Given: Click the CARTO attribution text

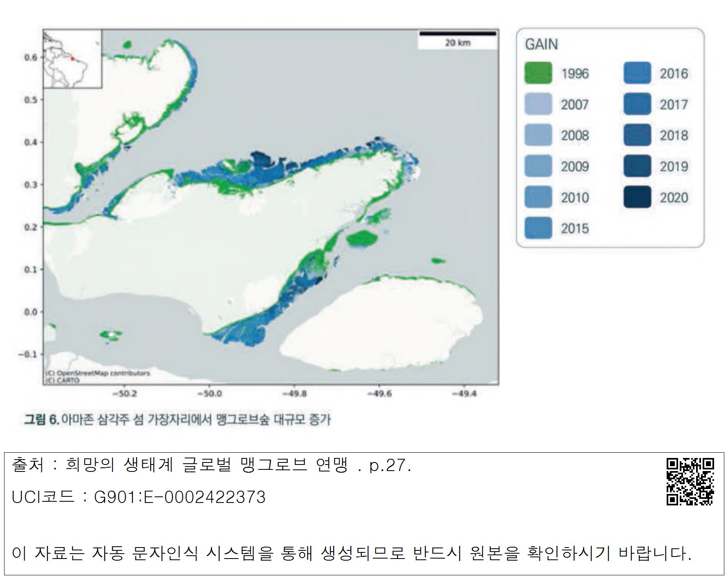Looking at the screenshot, I should (62, 380).
